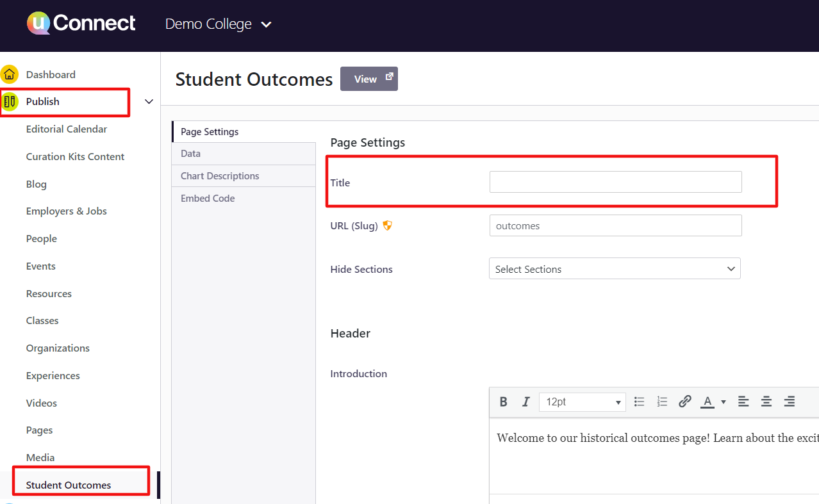Switch to the Data tab
The image size is (819, 504).
point(191,154)
